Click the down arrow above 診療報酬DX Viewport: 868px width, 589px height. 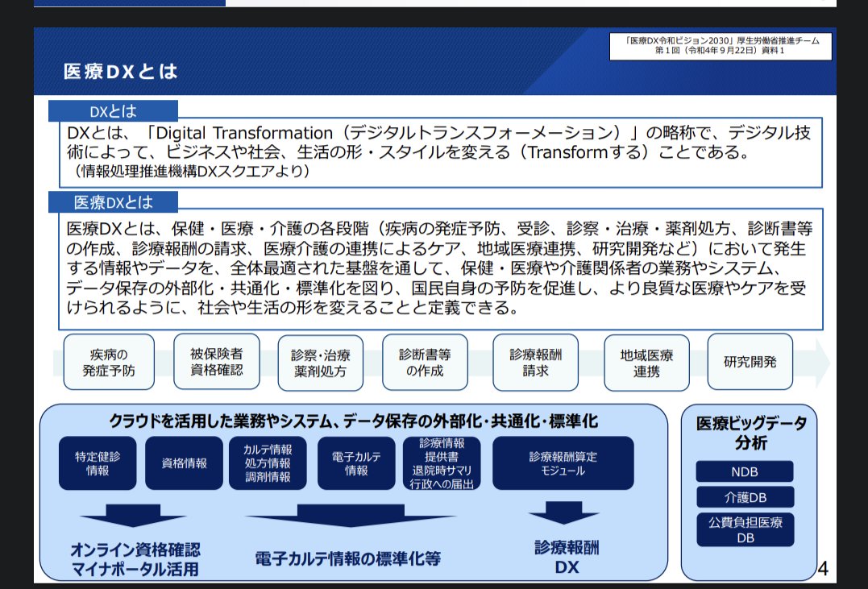564,513
